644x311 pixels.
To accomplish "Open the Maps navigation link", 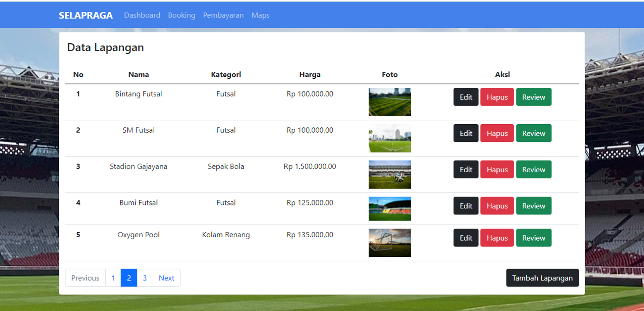I will click(260, 15).
